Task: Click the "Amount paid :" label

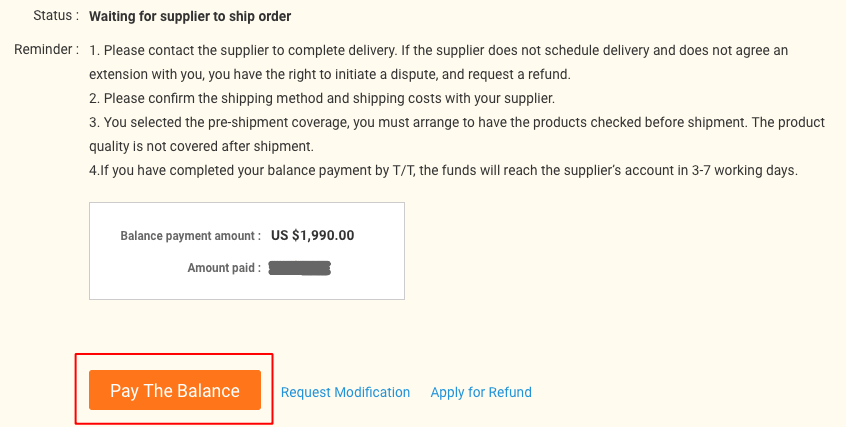Action: click(x=224, y=268)
